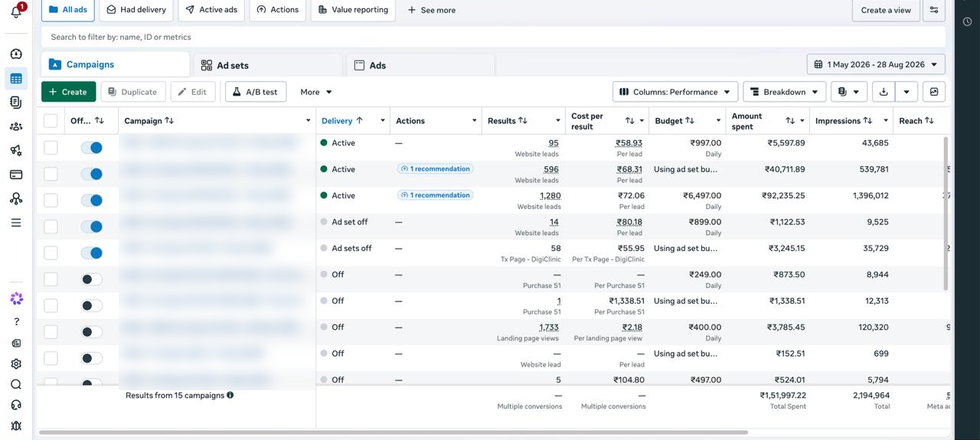Click the export download icon
The height and width of the screenshot is (440, 980).
(884, 92)
